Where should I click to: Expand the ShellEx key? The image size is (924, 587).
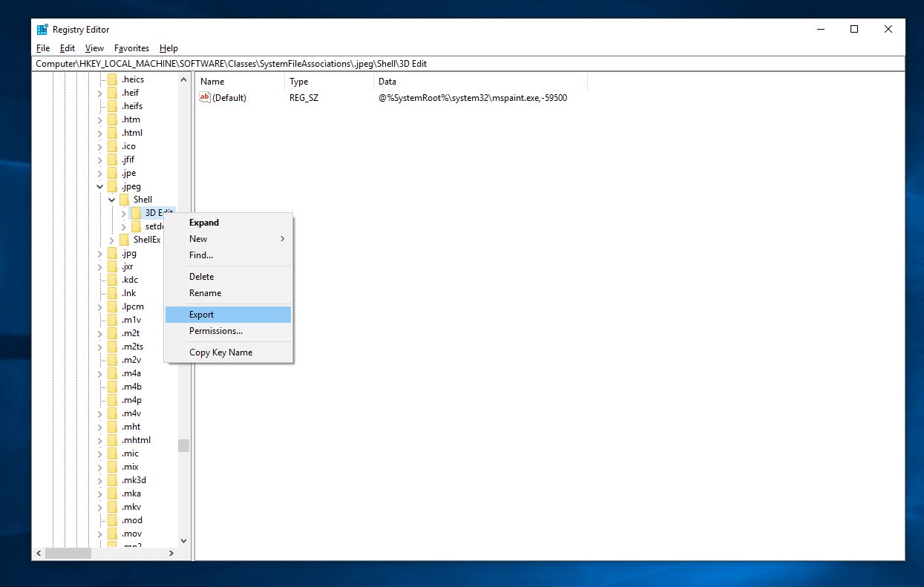[112, 240]
